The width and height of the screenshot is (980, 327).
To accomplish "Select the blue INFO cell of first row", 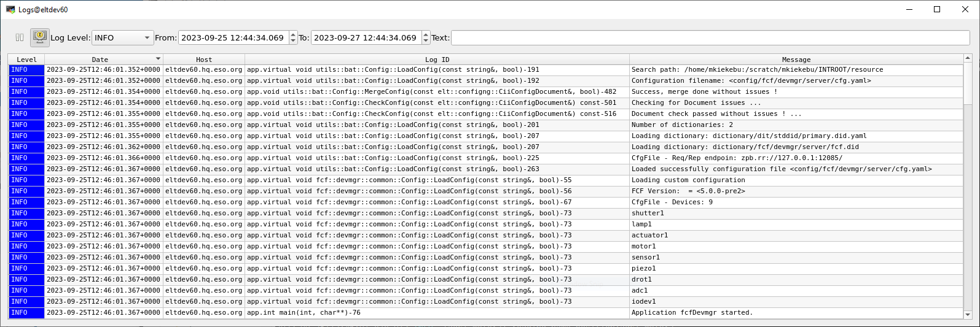I will 26,70.
